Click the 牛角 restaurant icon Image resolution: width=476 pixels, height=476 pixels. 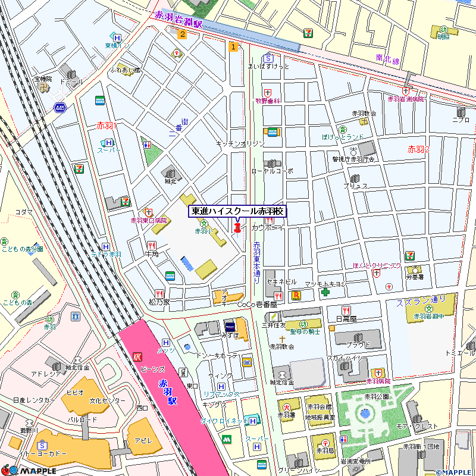[151, 245]
